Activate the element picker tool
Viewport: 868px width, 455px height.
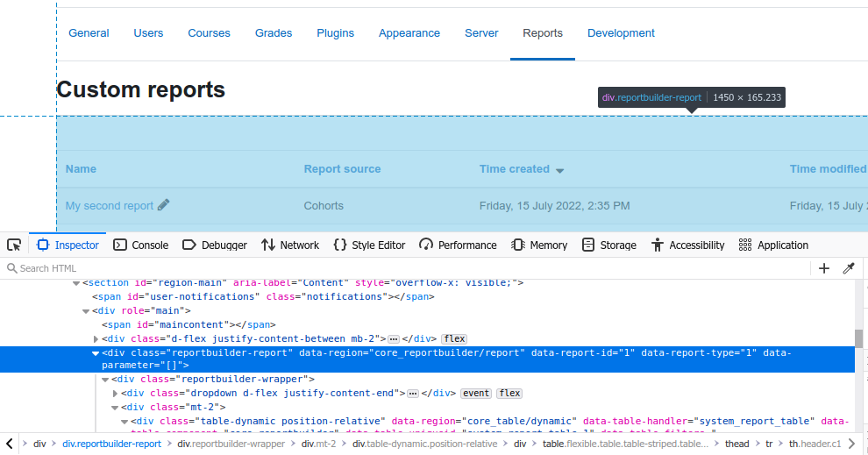point(14,245)
